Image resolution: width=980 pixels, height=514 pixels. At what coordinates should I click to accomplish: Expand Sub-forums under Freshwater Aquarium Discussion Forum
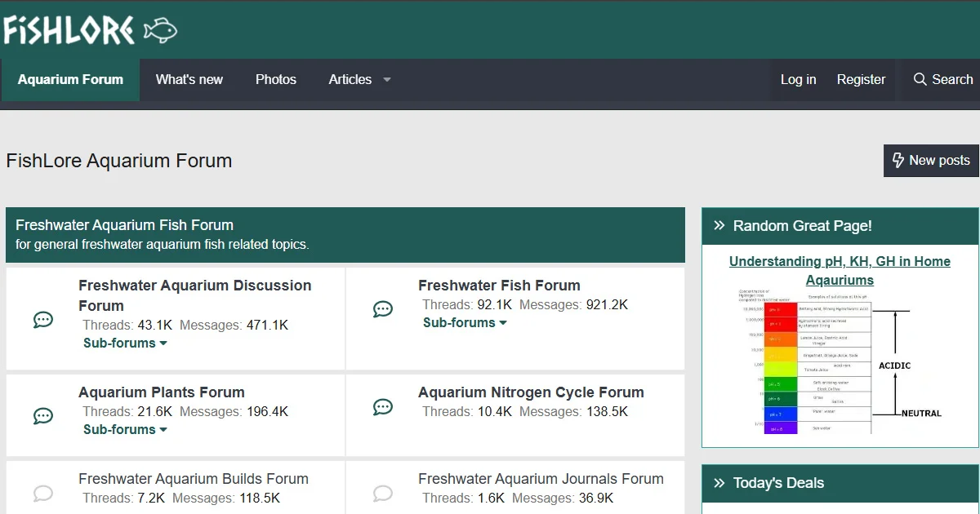point(125,343)
